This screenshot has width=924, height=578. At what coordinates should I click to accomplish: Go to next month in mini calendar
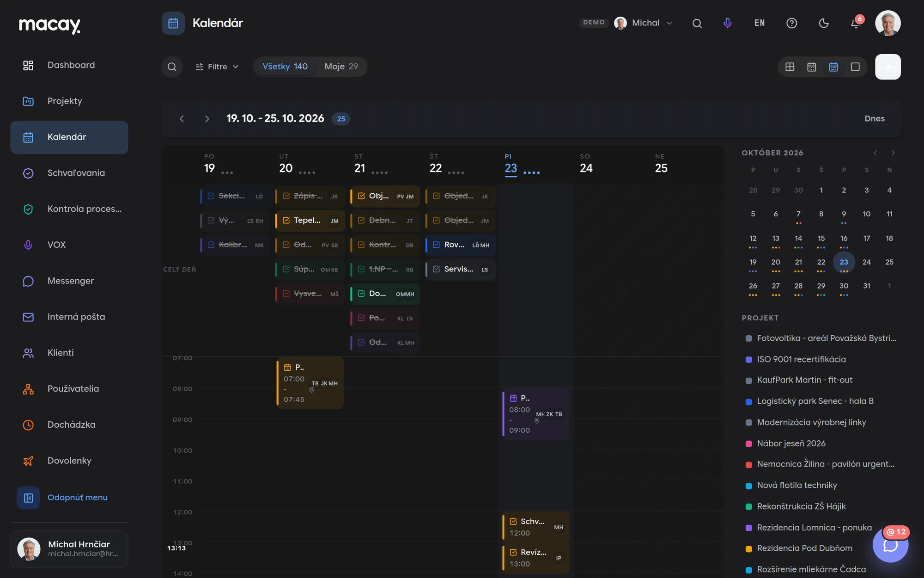pyautogui.click(x=893, y=153)
